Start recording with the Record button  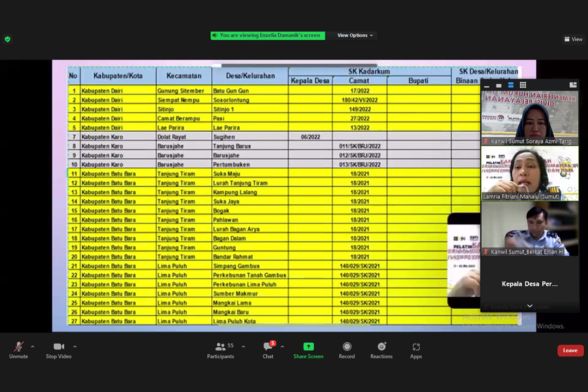pos(347,350)
